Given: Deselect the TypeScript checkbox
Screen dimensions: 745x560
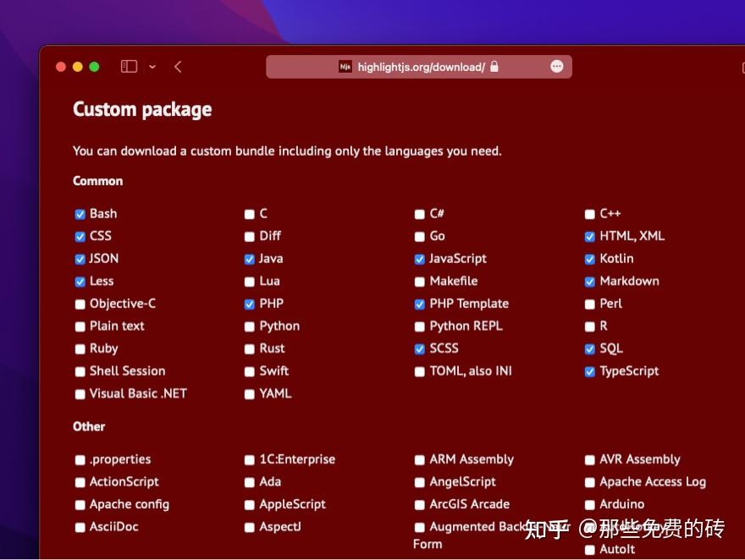Looking at the screenshot, I should pos(590,371).
